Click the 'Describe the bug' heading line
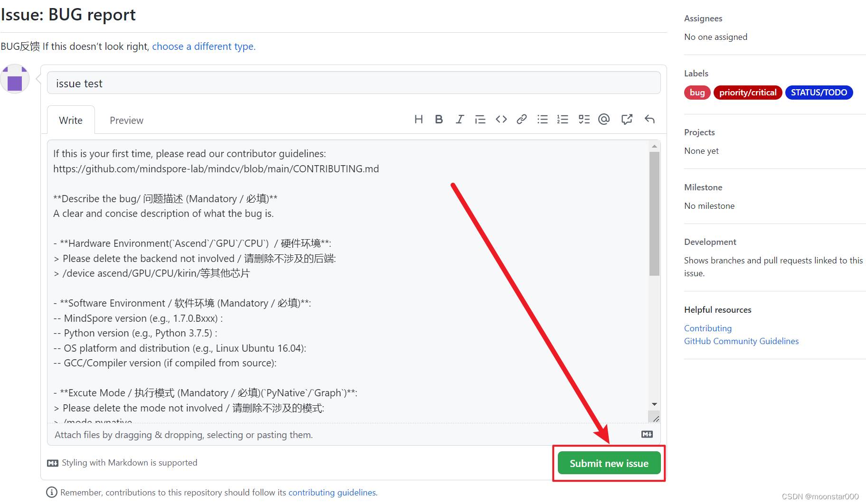Image resolution: width=866 pixels, height=504 pixels. [165, 199]
